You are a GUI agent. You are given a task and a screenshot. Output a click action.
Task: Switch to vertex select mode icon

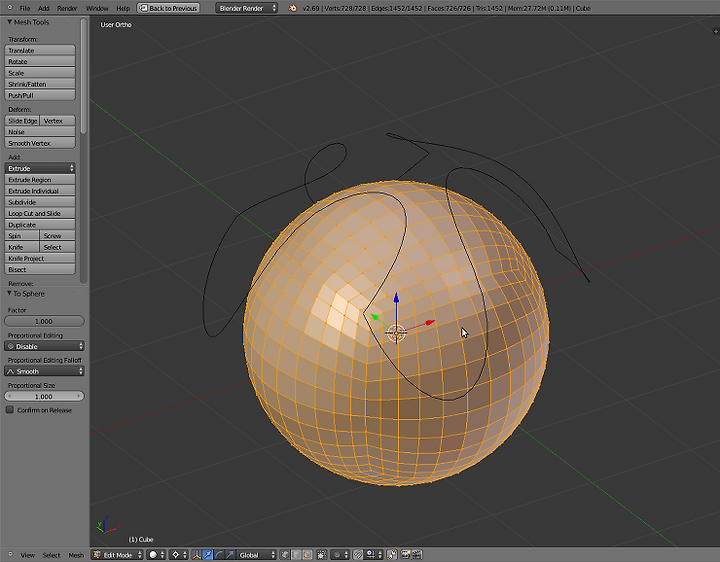(x=285, y=555)
